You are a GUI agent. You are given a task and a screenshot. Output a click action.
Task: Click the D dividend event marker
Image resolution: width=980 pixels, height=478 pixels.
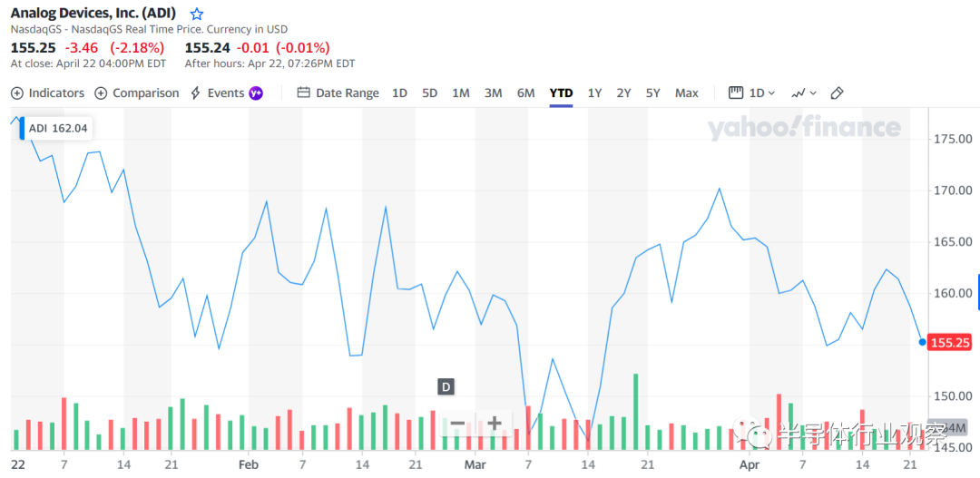point(446,386)
